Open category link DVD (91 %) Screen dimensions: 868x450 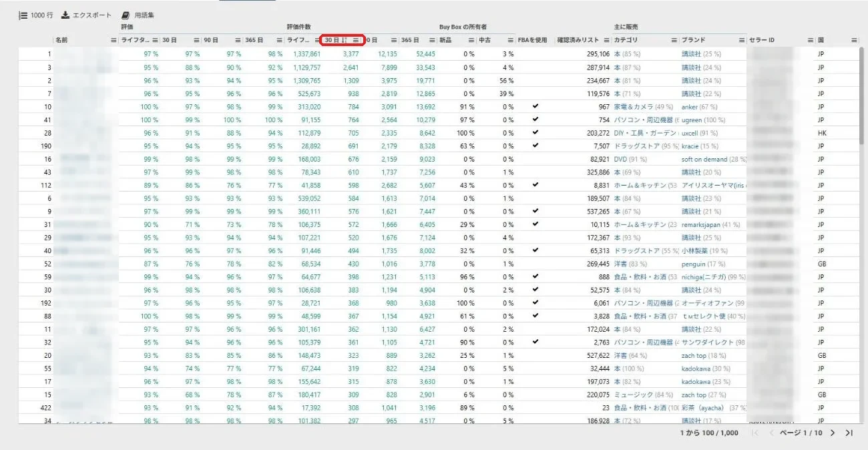[630, 160]
